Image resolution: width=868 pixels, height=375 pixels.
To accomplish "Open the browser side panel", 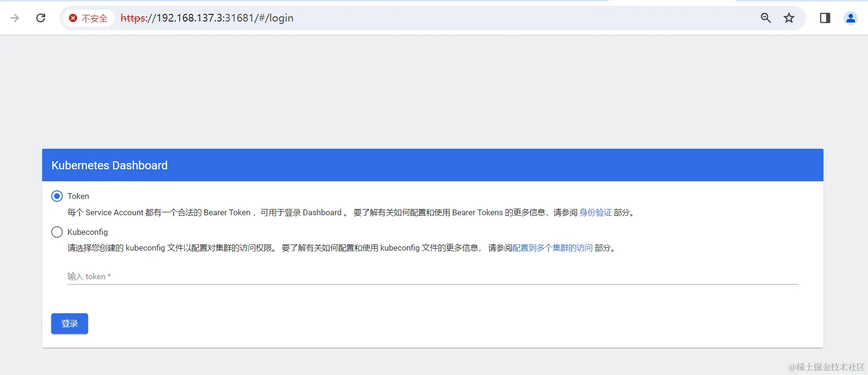I will tap(825, 18).
